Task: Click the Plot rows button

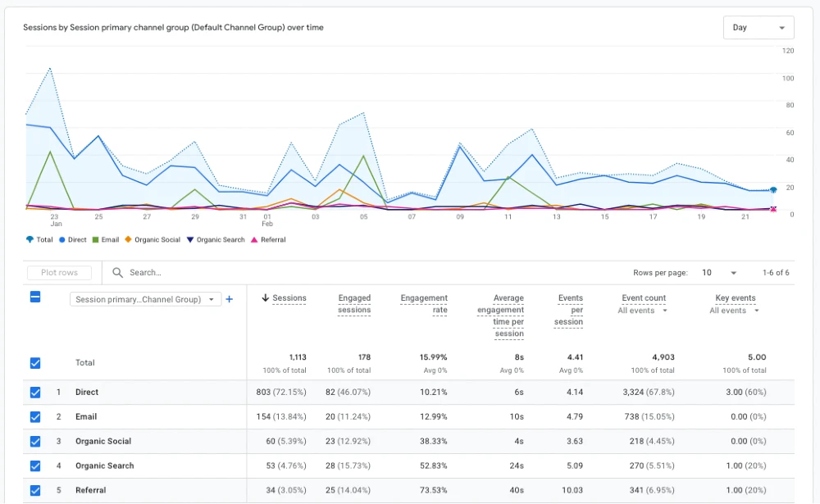Action: 60,273
